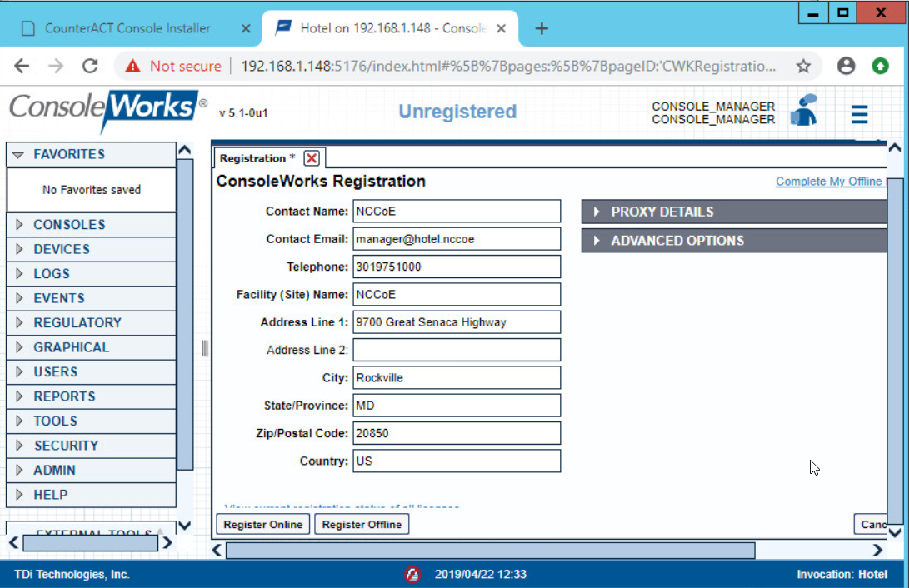Click the sidebar scroll down arrow

[185, 526]
